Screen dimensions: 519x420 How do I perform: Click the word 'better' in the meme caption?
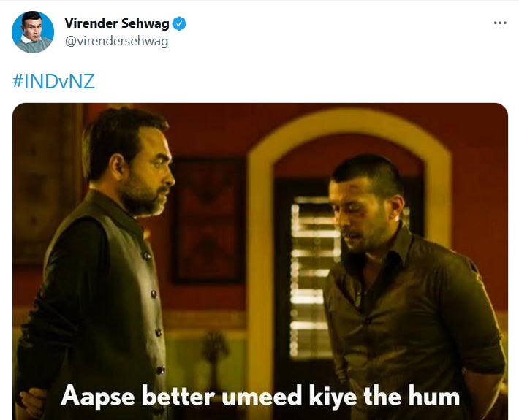pos(178,395)
